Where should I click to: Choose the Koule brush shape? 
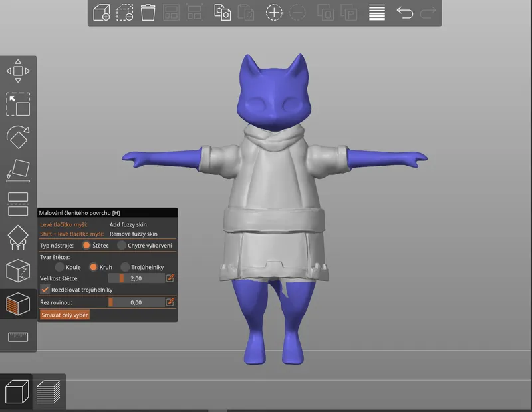[59, 267]
